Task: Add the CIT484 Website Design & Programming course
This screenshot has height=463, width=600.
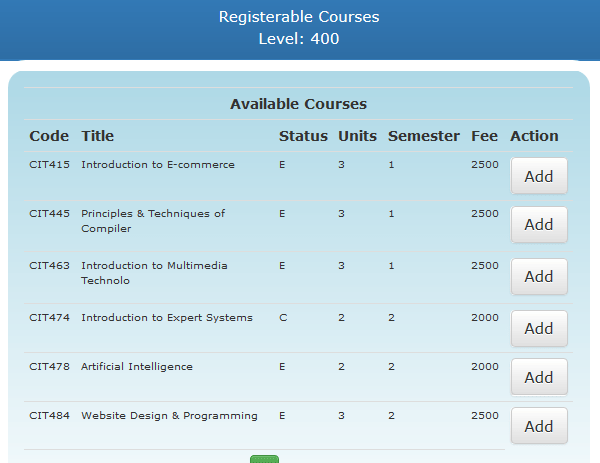Action: tap(539, 426)
